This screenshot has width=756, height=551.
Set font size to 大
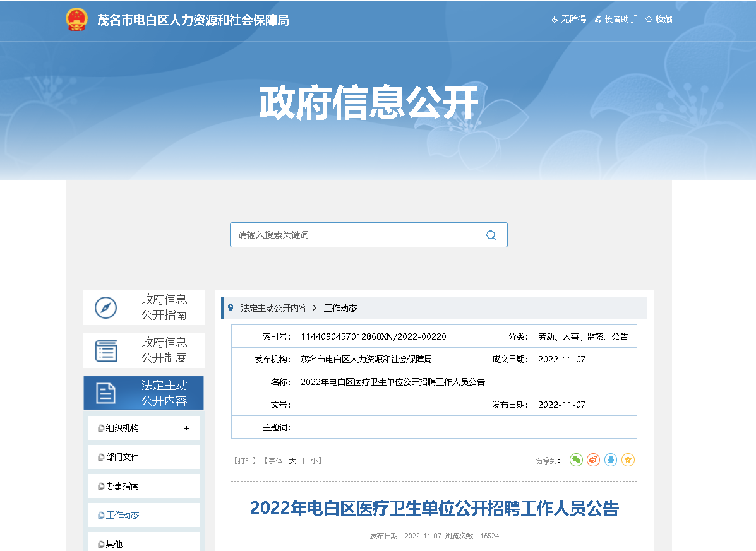click(292, 461)
